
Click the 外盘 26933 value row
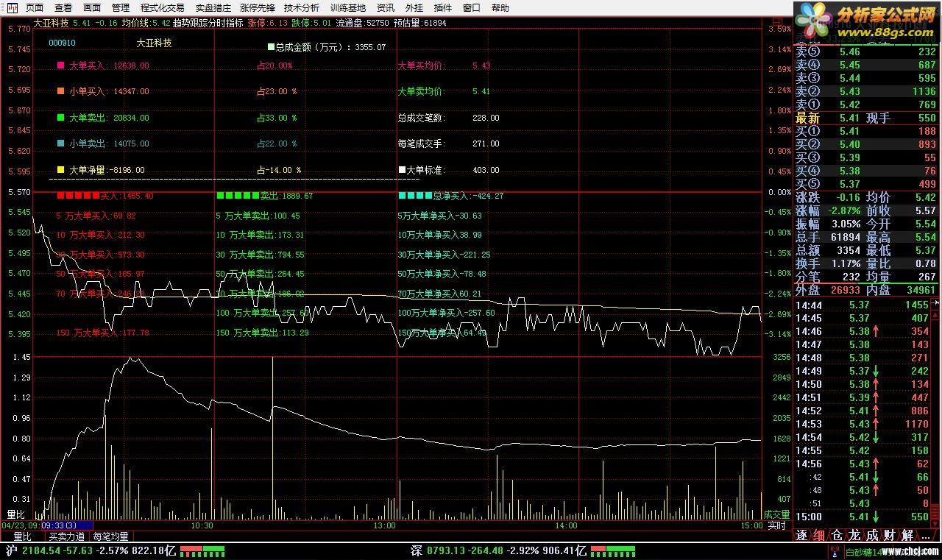click(x=828, y=290)
